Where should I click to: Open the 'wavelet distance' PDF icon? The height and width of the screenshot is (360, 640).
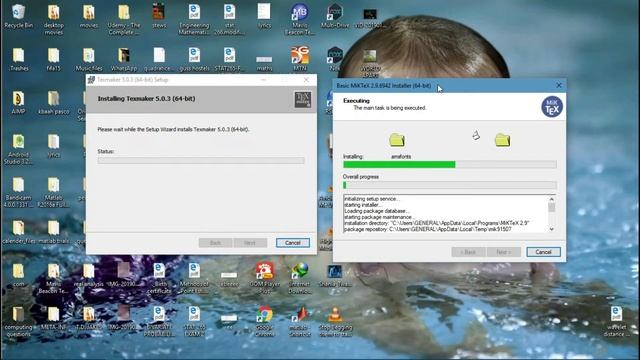(x=616, y=322)
